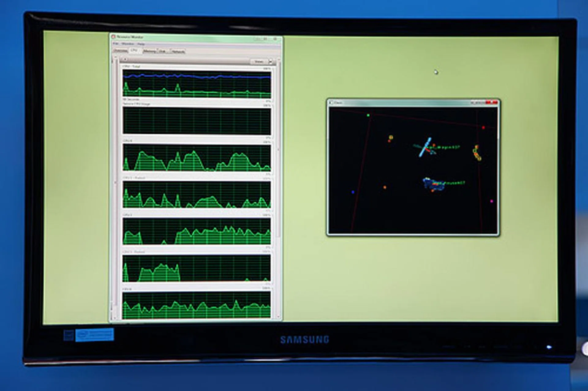Switch to the Overview tab
Viewport: 588px width, 391px height.
[121, 50]
